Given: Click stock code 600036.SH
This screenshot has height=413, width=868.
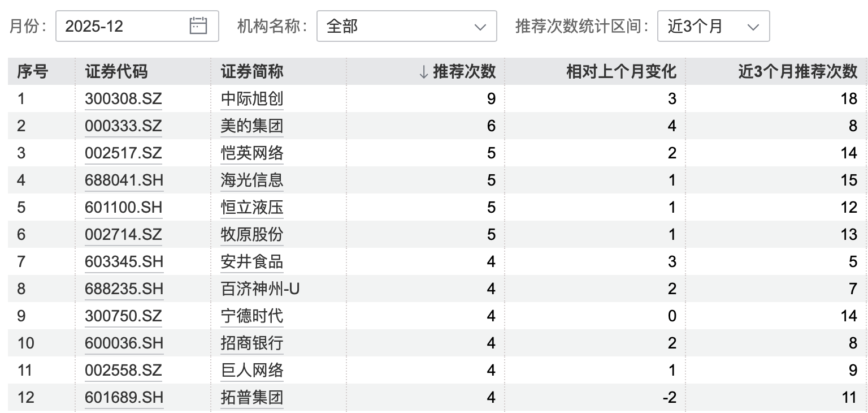Looking at the screenshot, I should coord(124,343).
